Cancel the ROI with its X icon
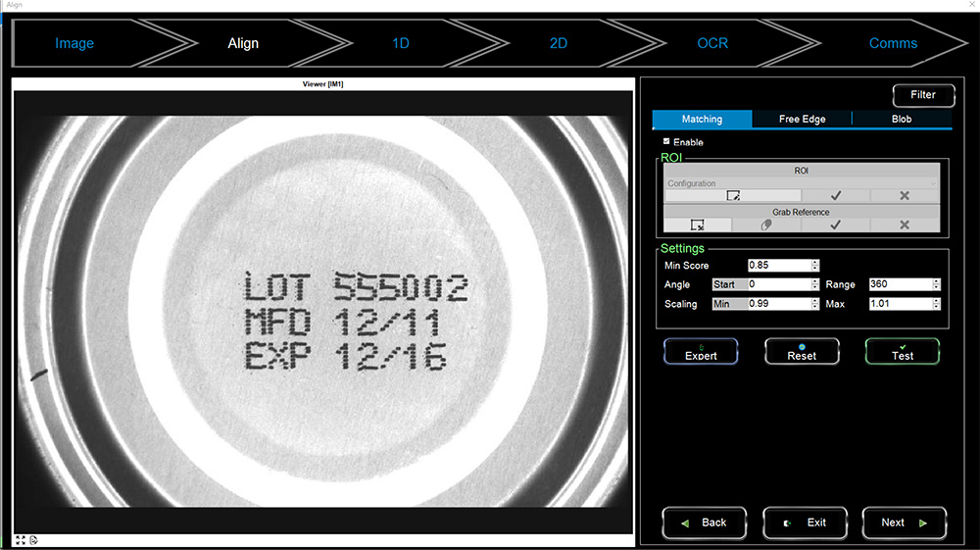Screen dimensions: 980x550 (x=905, y=196)
